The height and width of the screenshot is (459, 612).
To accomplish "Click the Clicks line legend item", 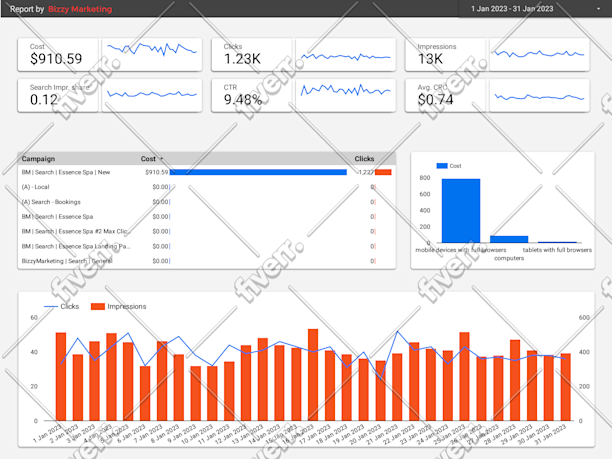I will point(61,306).
